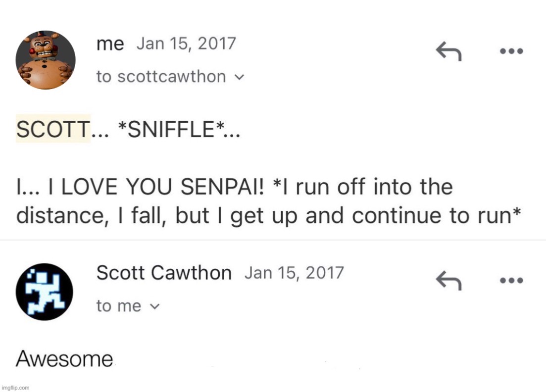Reply to Scott Cawthon's message
The width and height of the screenshot is (546, 392).
448,281
